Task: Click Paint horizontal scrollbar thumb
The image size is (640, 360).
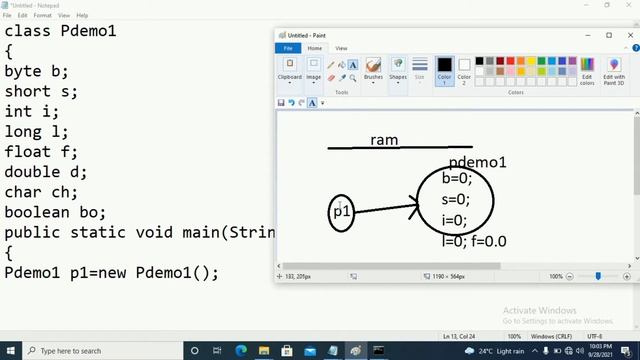Action: point(391,266)
